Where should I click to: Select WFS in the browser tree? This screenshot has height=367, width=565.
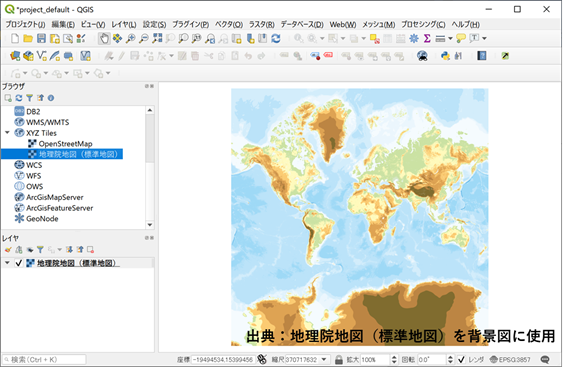[x=34, y=176]
